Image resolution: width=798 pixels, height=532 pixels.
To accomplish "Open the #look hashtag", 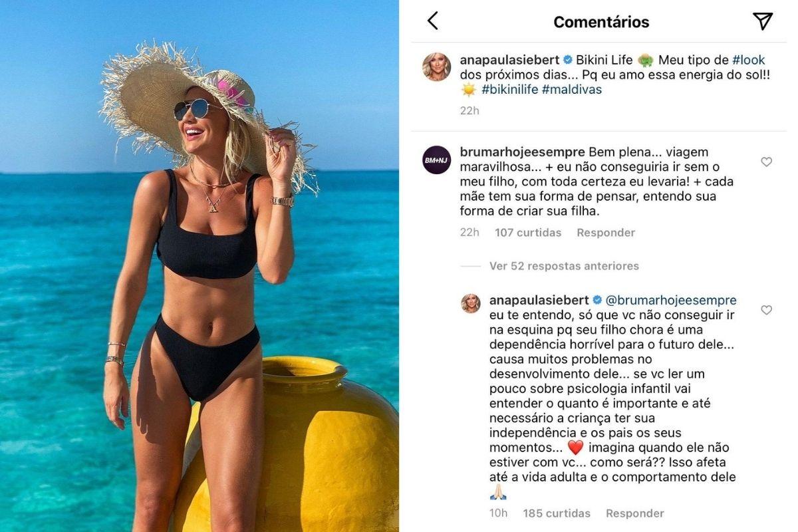I will [x=749, y=60].
